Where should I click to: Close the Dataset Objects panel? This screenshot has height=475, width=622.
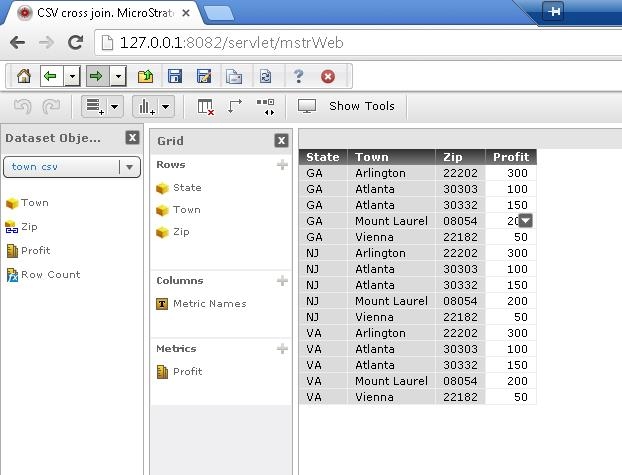point(132,139)
